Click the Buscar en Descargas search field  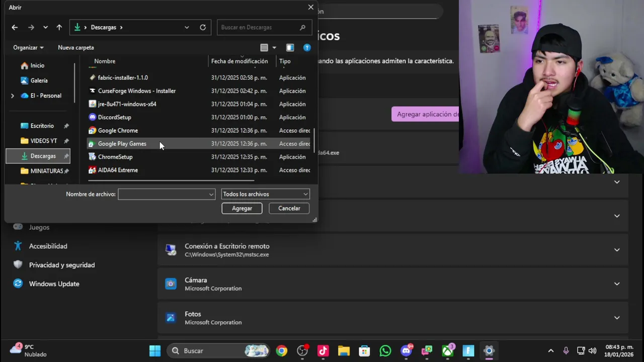click(264, 27)
